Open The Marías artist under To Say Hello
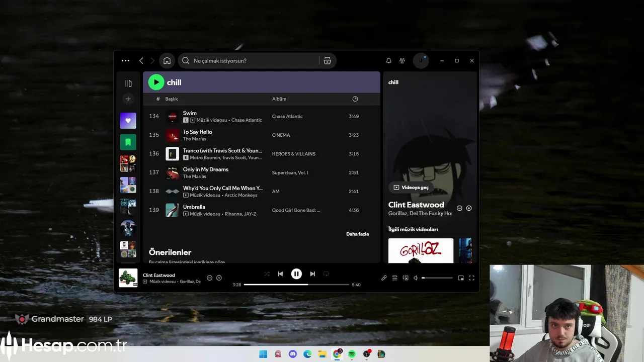Viewport: 644px width, 362px height. [x=195, y=139]
